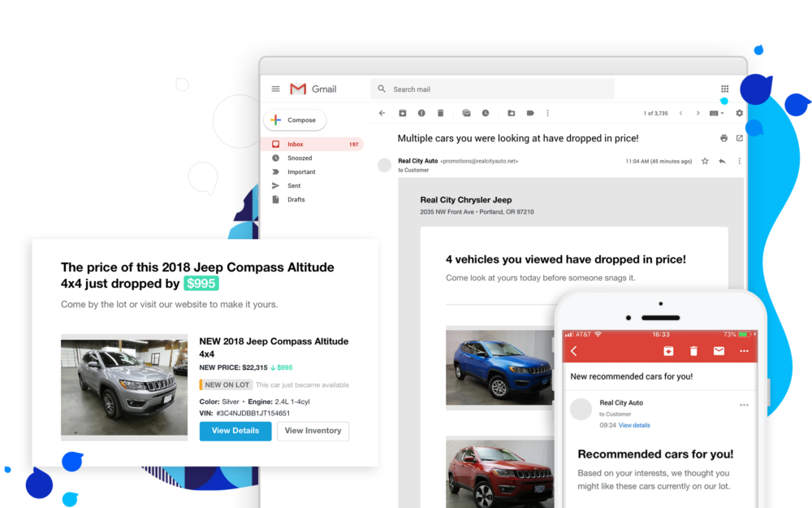Reply to the Real City Auto email
Screen dimensions: 812x508
723,161
